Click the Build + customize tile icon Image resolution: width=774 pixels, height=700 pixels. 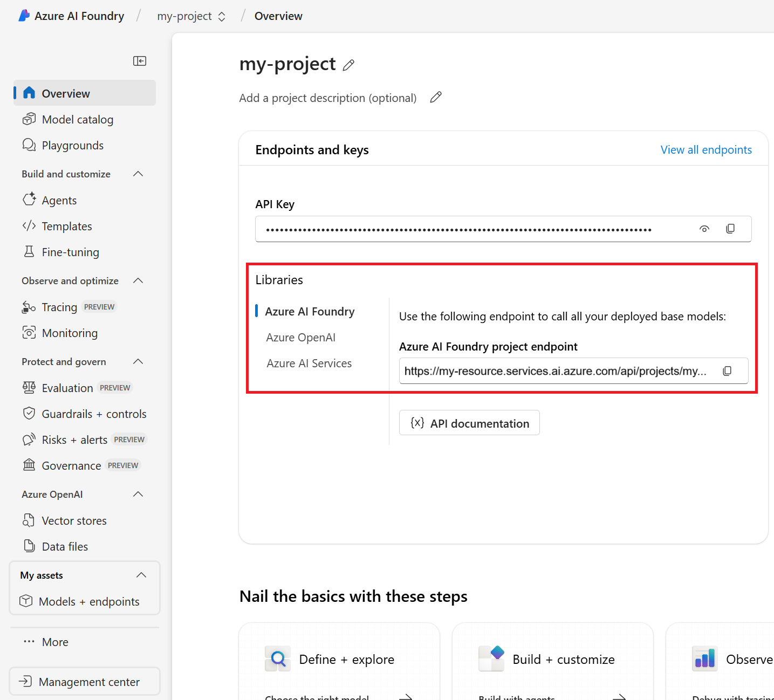click(x=491, y=658)
